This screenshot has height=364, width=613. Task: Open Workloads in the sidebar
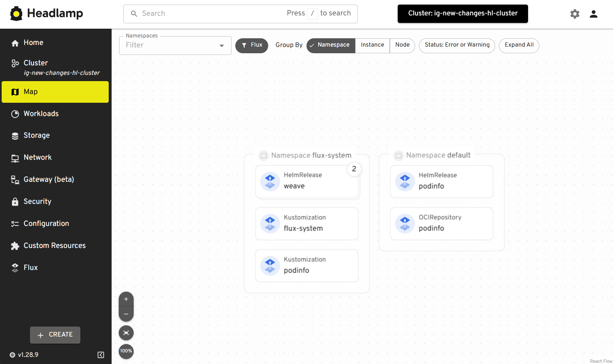(x=55, y=114)
